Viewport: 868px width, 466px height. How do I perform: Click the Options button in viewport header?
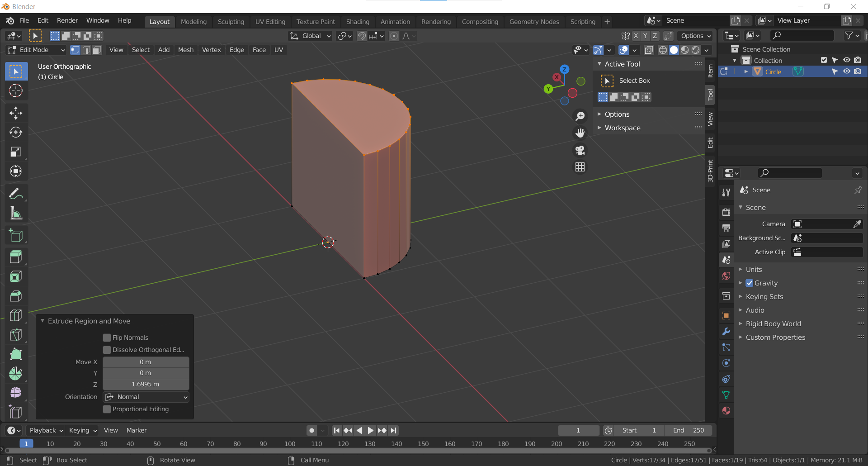pyautogui.click(x=696, y=36)
